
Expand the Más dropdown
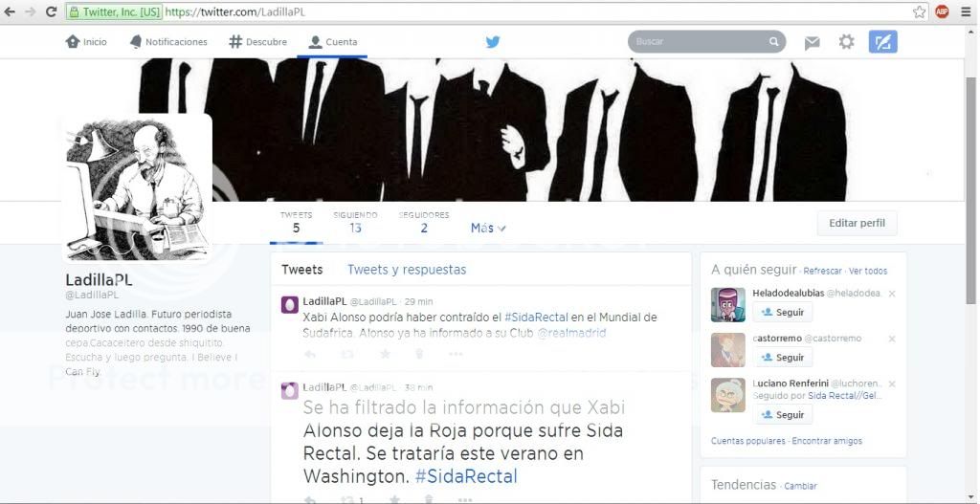click(488, 228)
